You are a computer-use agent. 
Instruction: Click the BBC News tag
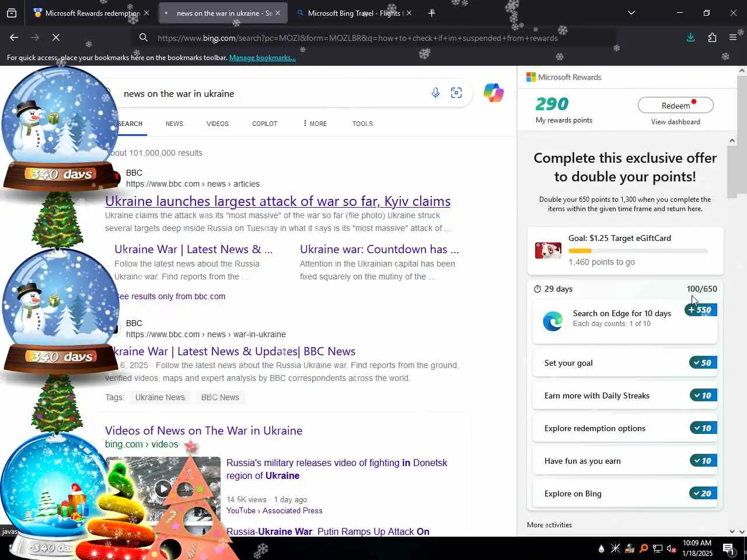click(220, 397)
